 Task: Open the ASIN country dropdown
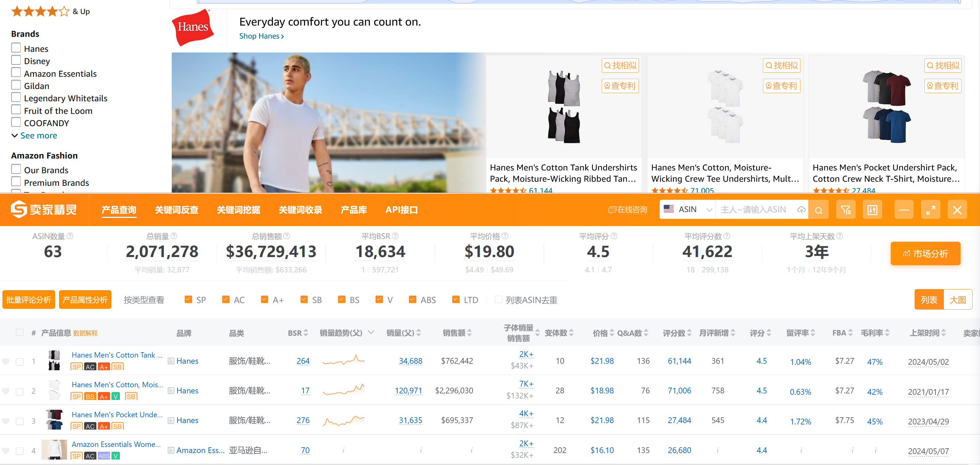point(687,210)
